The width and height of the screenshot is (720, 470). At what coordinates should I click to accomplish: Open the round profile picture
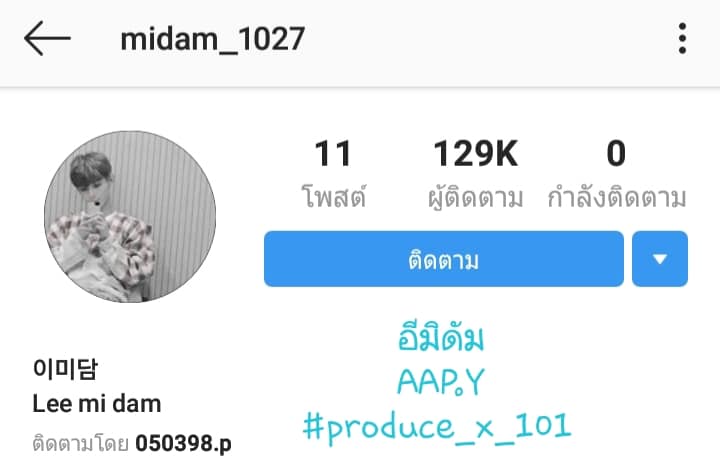pyautogui.click(x=130, y=217)
